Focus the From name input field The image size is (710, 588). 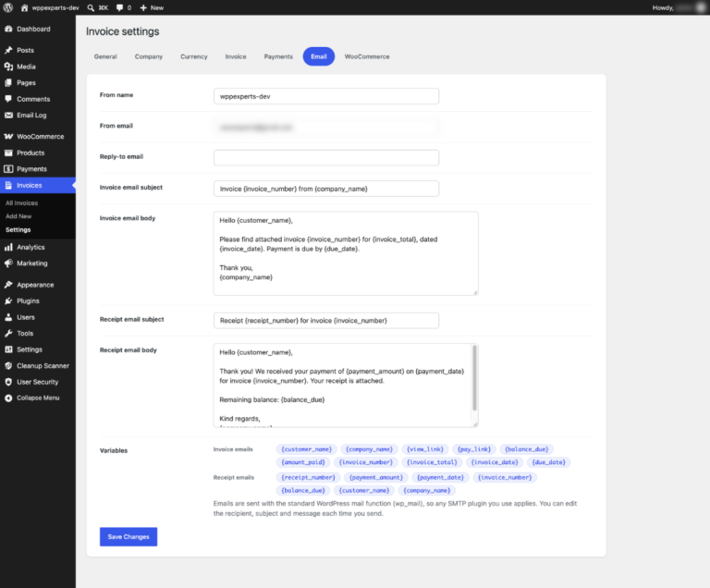tap(326, 96)
